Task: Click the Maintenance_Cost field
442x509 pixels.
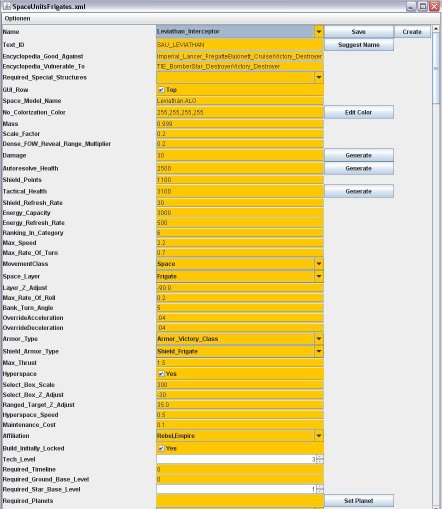Action: [x=240, y=425]
